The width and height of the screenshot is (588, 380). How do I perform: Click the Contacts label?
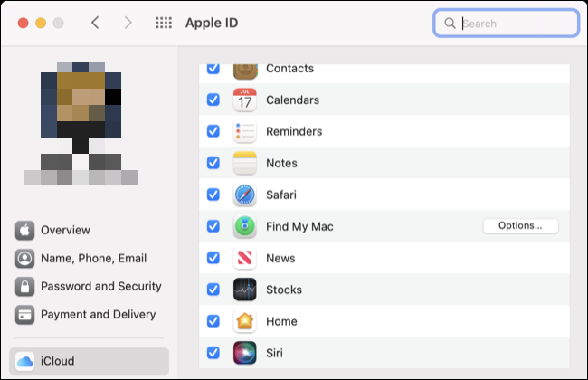[289, 69]
